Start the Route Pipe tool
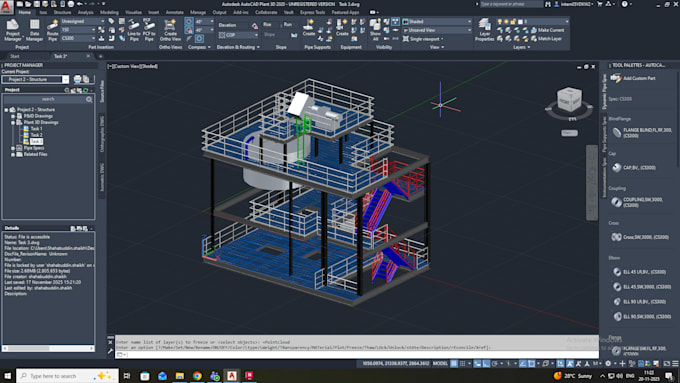This screenshot has width=680, height=383. pyautogui.click(x=52, y=30)
